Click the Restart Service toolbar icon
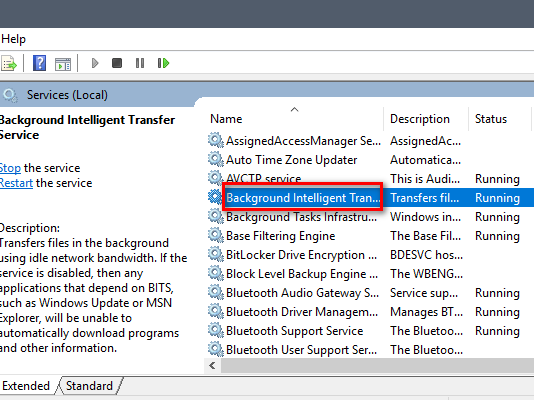This screenshot has width=534, height=400. (x=163, y=63)
